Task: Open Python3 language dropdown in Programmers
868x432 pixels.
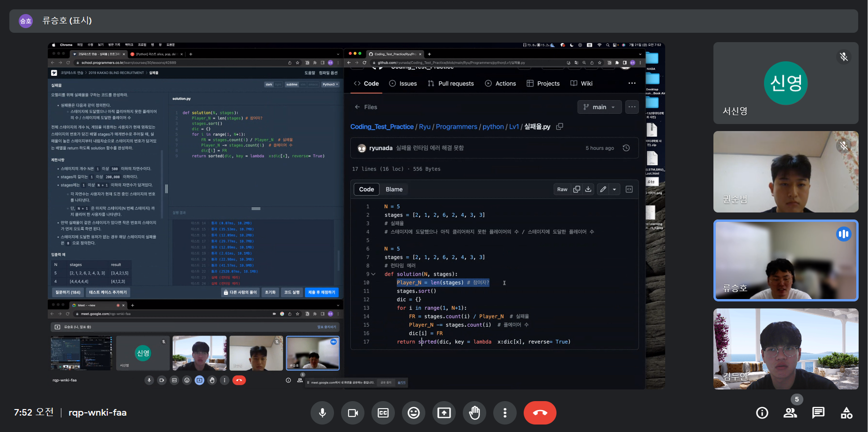Action: pos(330,85)
